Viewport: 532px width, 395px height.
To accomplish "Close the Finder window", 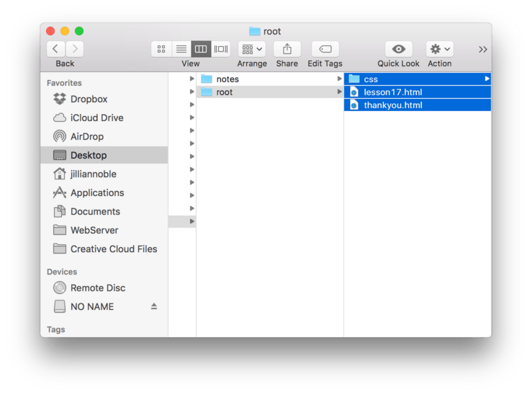I will click(x=50, y=31).
